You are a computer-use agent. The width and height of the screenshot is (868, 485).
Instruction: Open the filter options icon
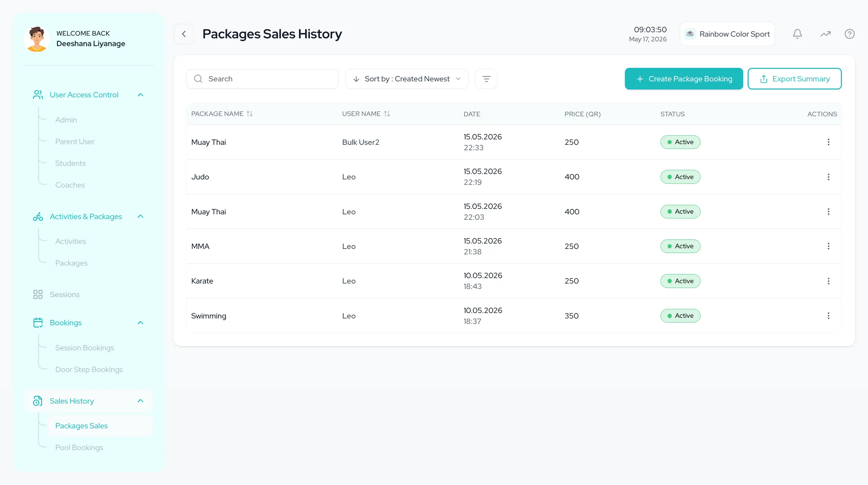(x=486, y=79)
